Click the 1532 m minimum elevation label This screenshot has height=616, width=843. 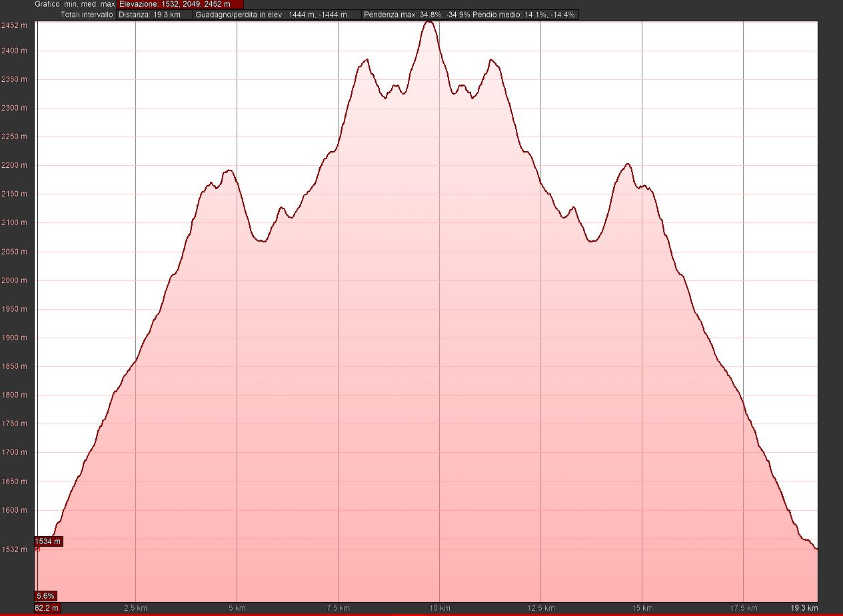pyautogui.click(x=13, y=549)
